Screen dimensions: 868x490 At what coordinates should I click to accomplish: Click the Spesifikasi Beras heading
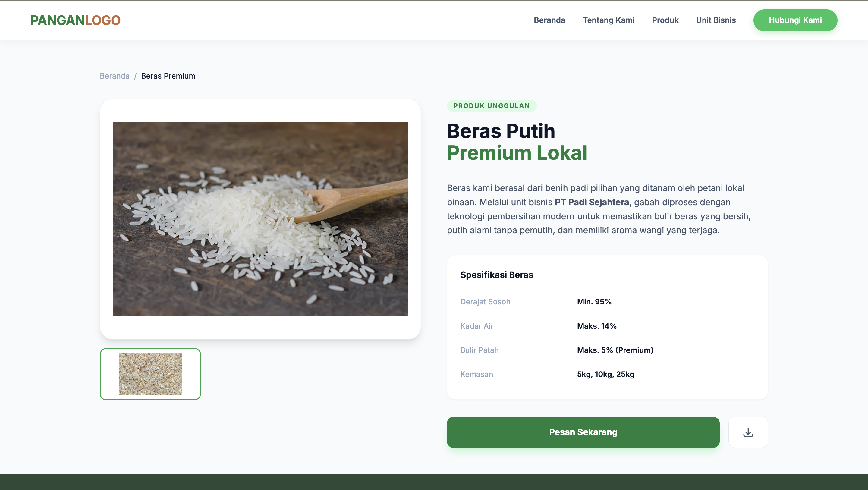tap(496, 275)
